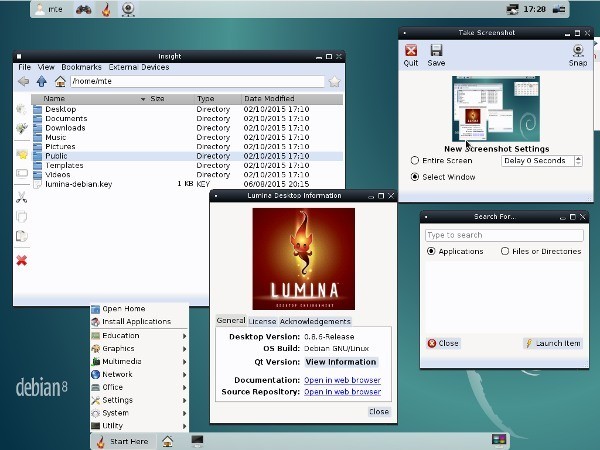Click the /home/mte path field
The image size is (600, 450).
(x=197, y=82)
